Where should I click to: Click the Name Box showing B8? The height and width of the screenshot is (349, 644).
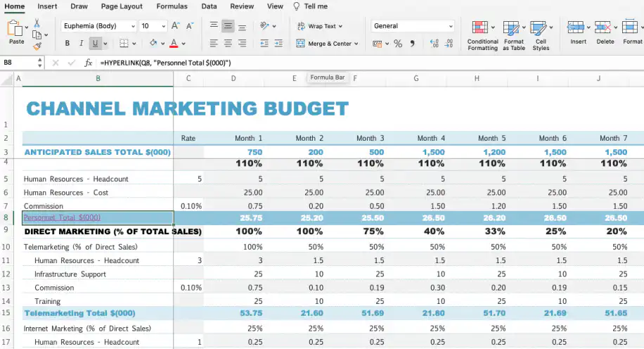pyautogui.click(x=19, y=63)
